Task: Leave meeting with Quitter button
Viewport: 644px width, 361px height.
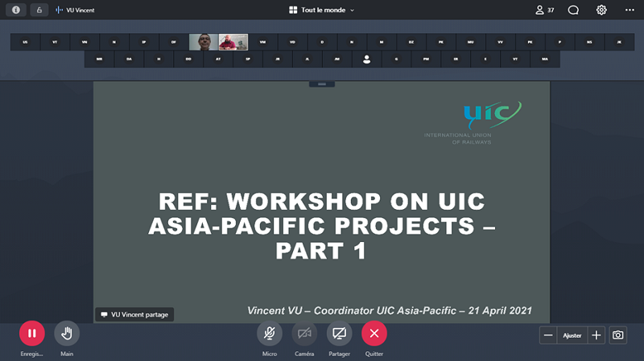Action: [374, 333]
